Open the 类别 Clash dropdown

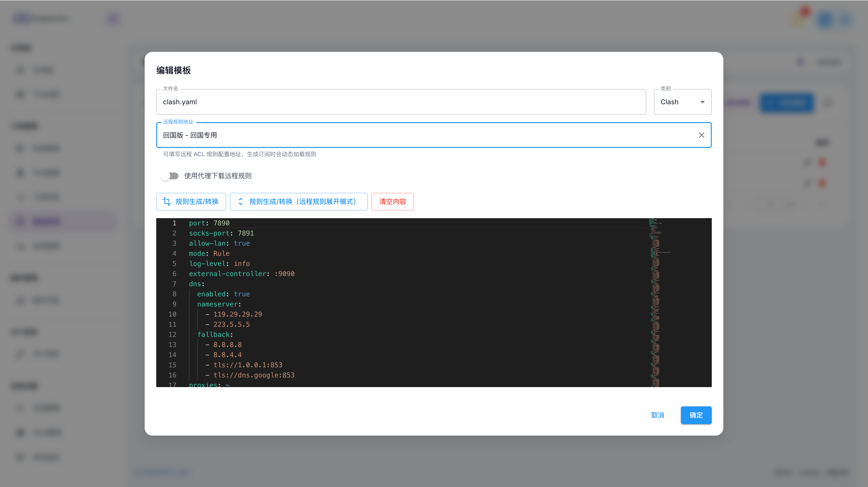point(682,102)
